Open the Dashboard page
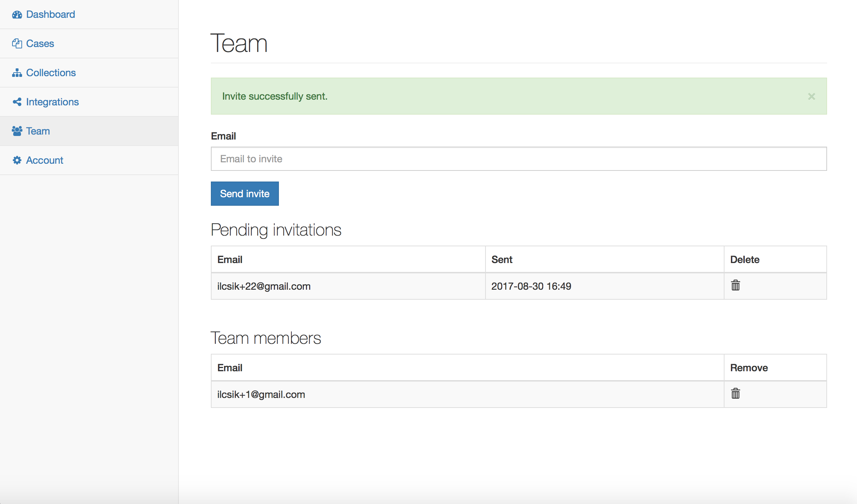The width and height of the screenshot is (857, 504). 51,15
